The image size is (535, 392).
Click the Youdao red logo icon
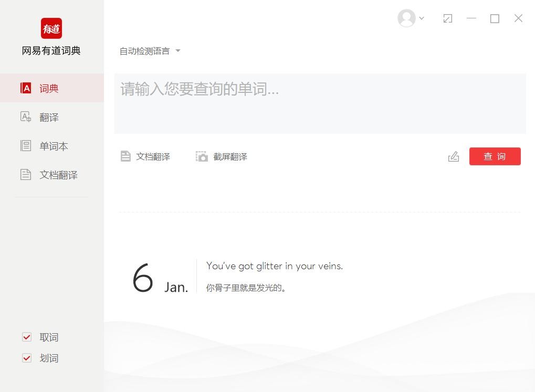[51, 28]
